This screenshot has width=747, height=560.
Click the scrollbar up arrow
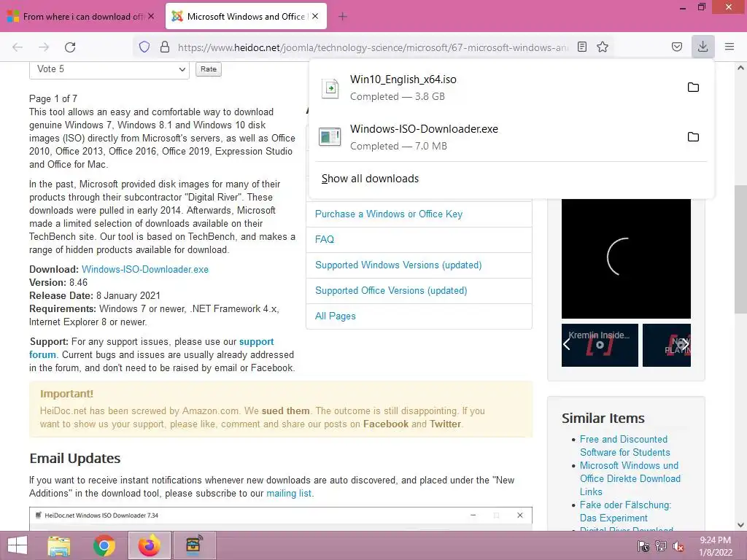pos(740,68)
